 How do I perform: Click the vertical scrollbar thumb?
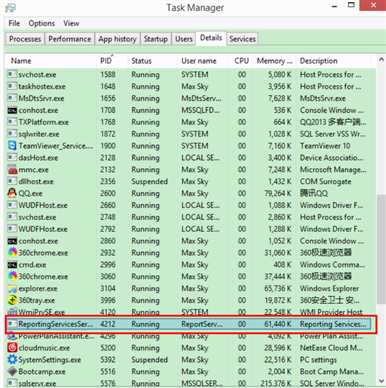coord(381,248)
